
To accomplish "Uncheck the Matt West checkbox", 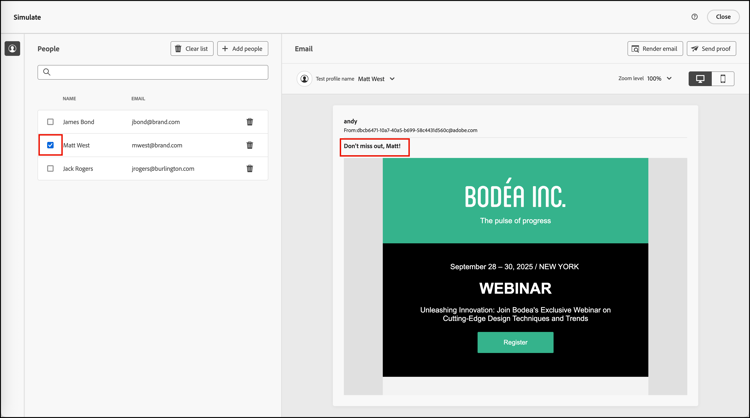I will coord(50,145).
